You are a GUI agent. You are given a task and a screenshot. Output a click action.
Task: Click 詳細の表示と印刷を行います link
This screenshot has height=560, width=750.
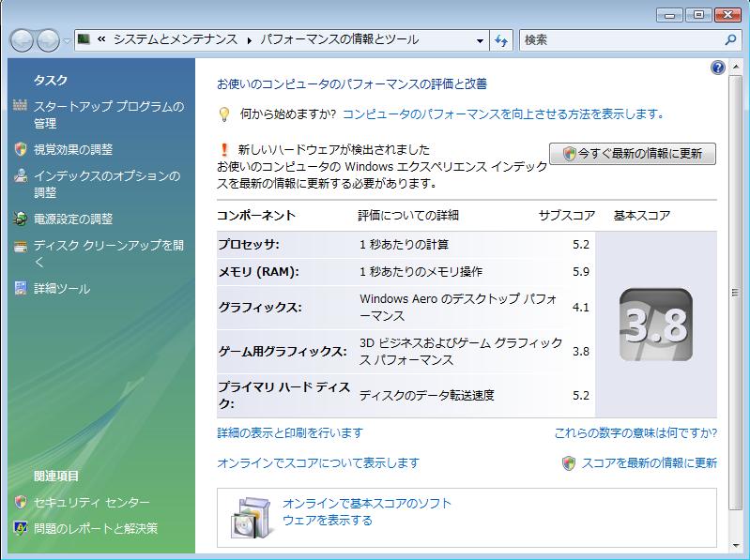click(x=290, y=433)
